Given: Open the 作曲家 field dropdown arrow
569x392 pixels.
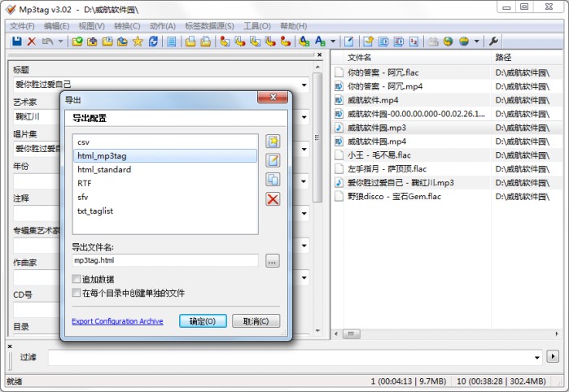Looking at the screenshot, I should pos(304,278).
